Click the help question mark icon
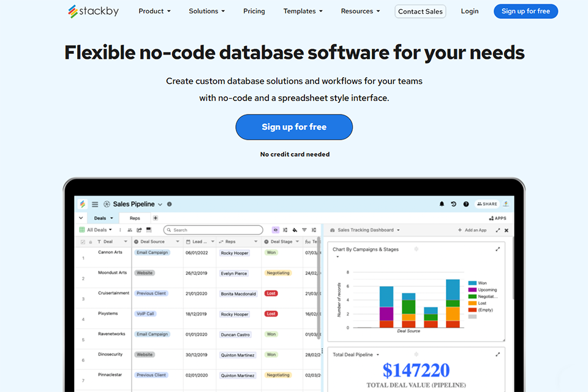 click(466, 204)
